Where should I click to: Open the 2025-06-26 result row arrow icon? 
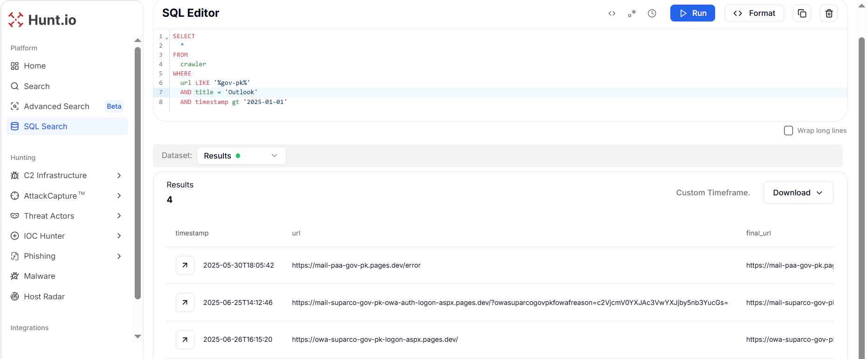pos(185,339)
